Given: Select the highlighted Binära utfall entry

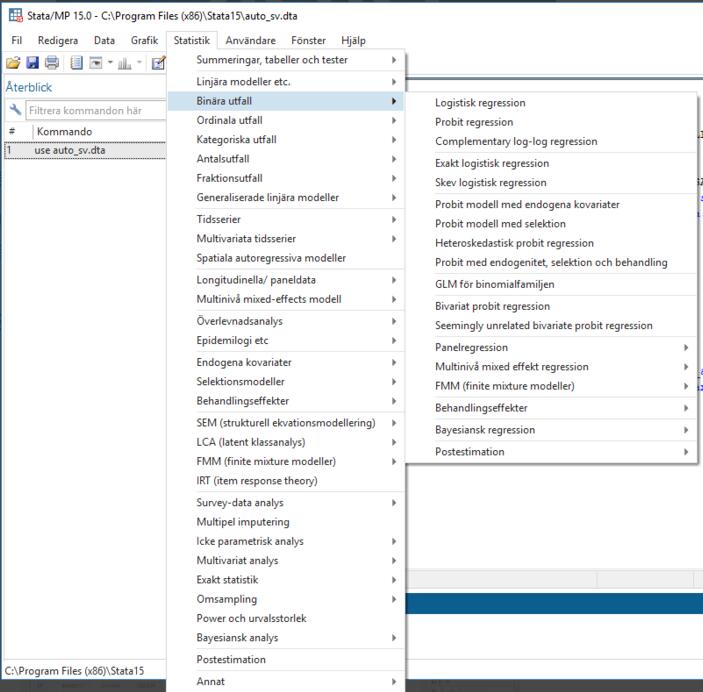Looking at the screenshot, I should (x=286, y=101).
